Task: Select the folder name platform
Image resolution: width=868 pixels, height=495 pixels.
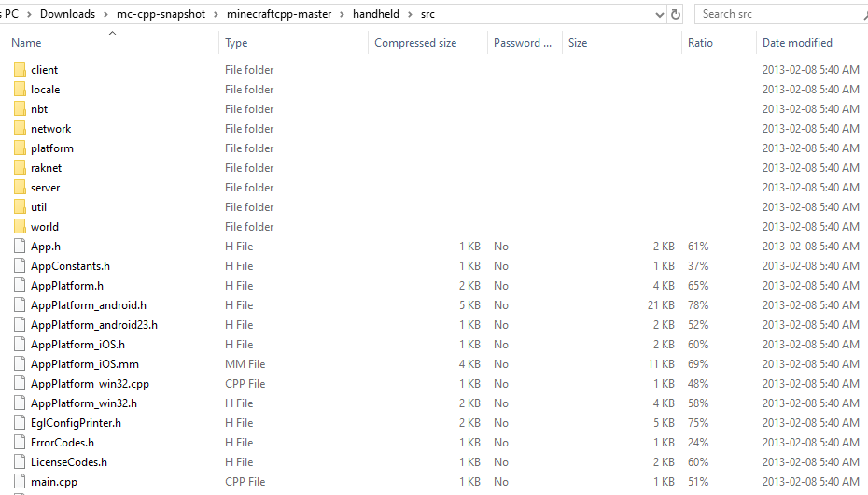Action: point(52,148)
